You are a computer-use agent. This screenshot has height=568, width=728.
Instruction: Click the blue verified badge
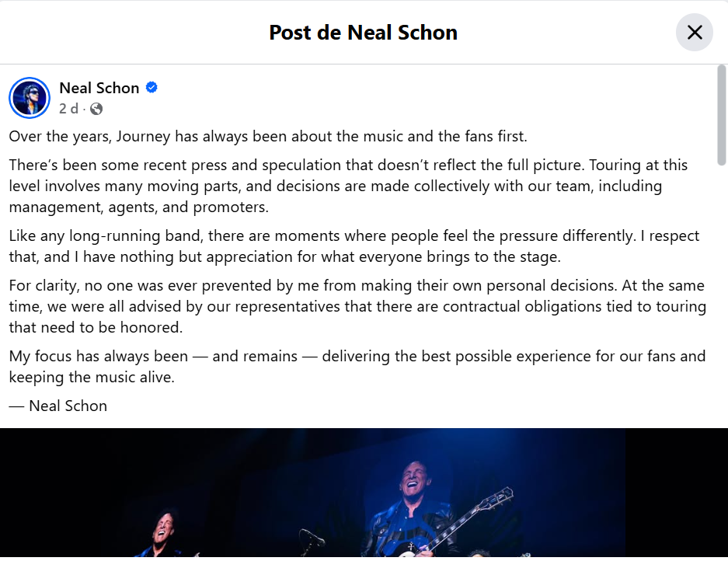[152, 88]
